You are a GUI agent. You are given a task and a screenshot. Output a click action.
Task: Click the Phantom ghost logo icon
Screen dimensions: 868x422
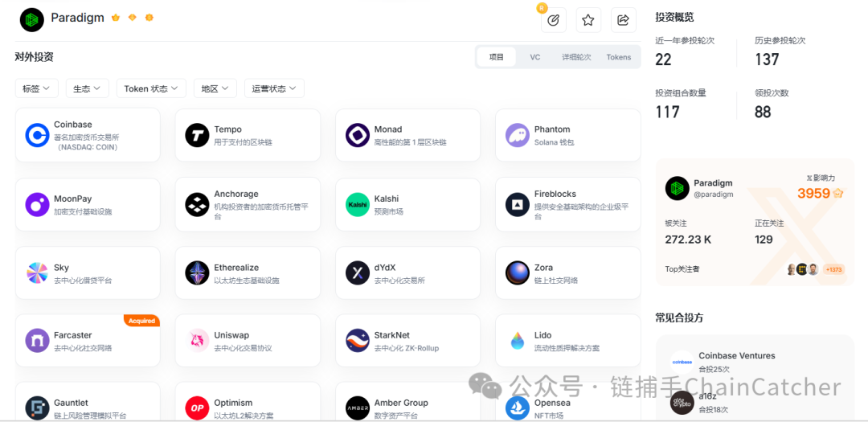pos(518,135)
